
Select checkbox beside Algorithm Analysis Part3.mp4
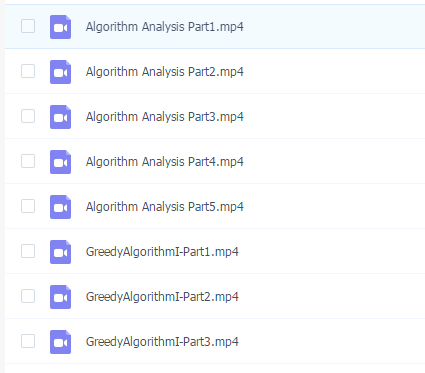click(28, 116)
